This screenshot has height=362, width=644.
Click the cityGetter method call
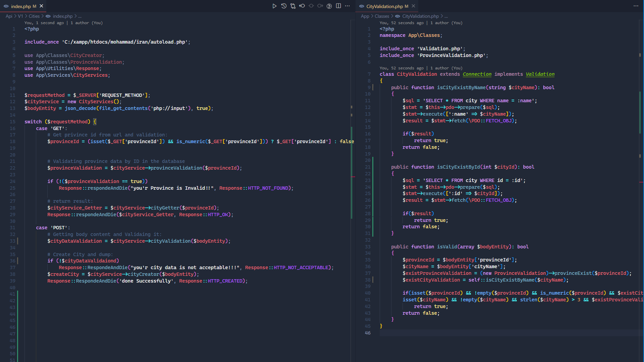point(165,208)
